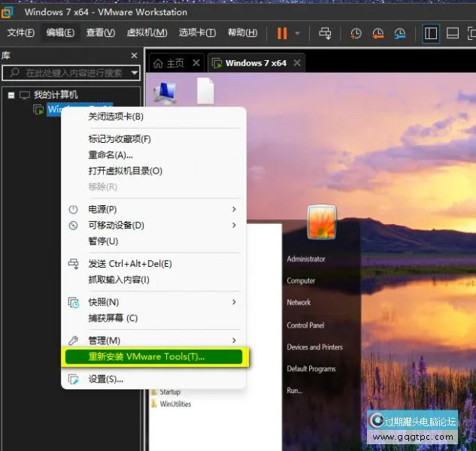Click the Computer desktop icon in guest
476x451 pixels.
(165, 92)
